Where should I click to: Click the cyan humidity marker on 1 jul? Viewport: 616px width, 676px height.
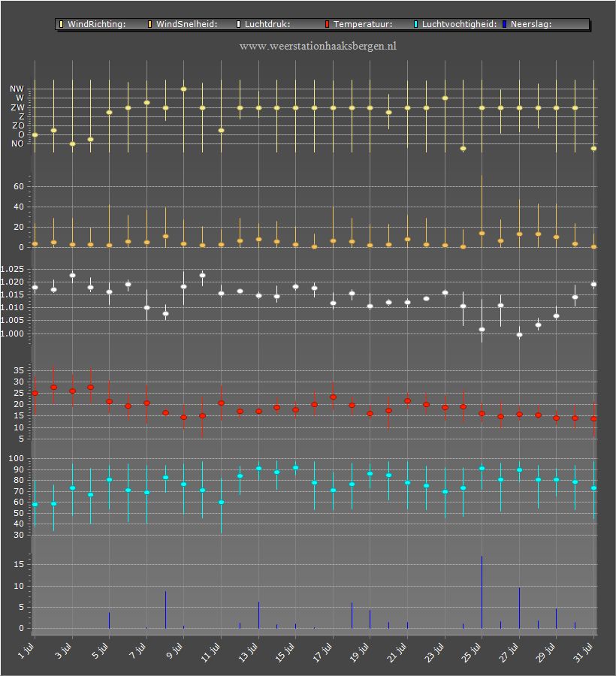[35, 504]
